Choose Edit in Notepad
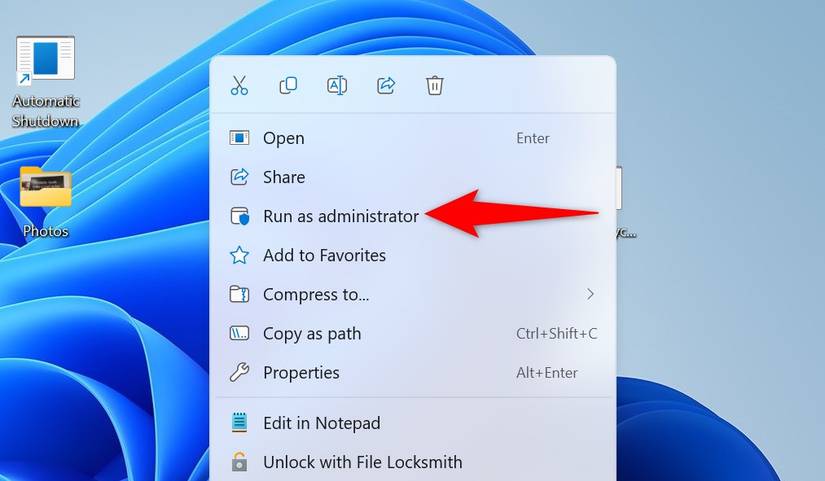This screenshot has width=825, height=481. click(x=412, y=423)
